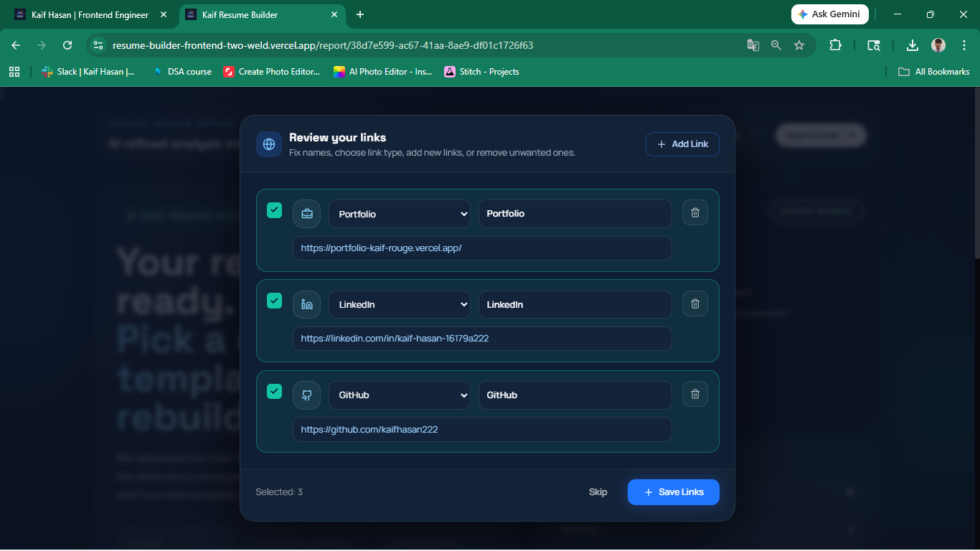Click the browser forward arrow
This screenshot has width=980, height=551.
pyautogui.click(x=42, y=45)
